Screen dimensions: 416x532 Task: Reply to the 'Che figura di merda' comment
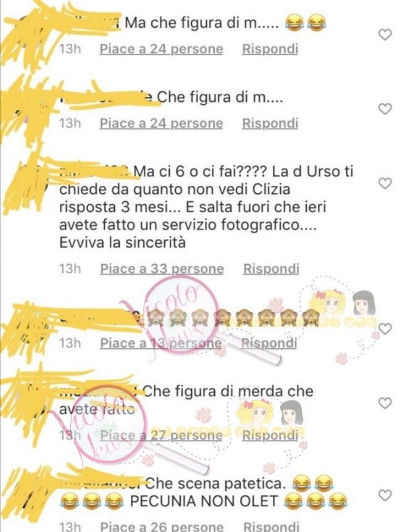point(270,435)
